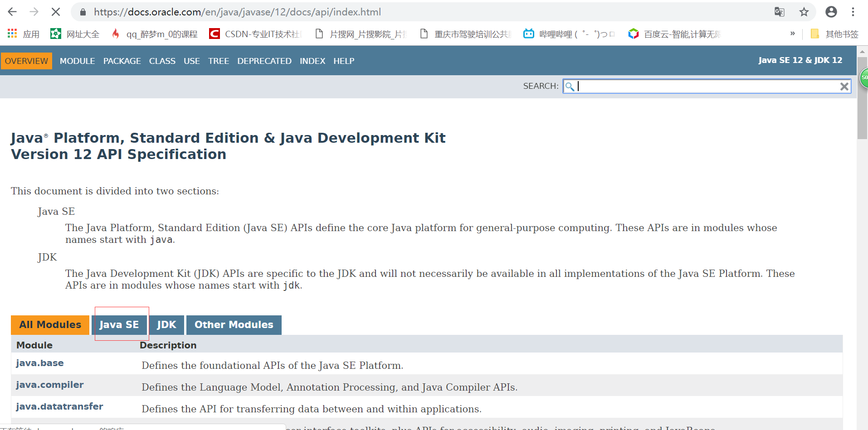868x430 pixels.
Task: Go to the DEPRECATED navigation item
Action: tap(264, 61)
